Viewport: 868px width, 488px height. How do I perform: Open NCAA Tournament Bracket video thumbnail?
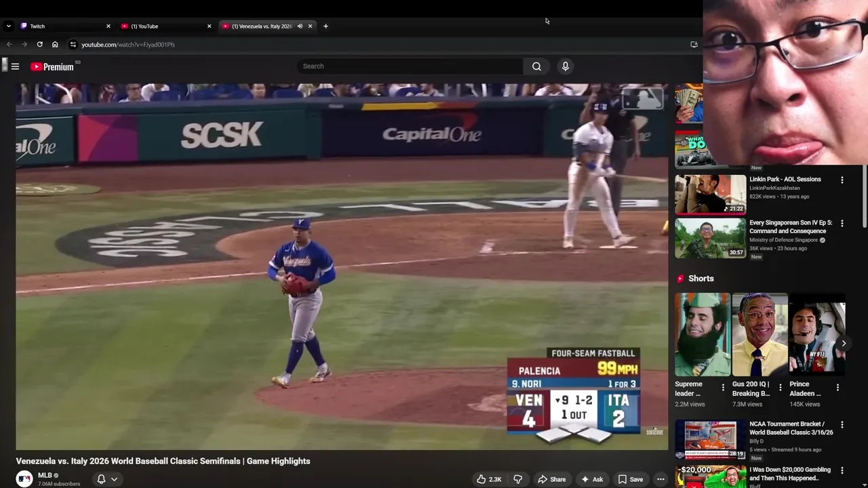[x=710, y=440]
